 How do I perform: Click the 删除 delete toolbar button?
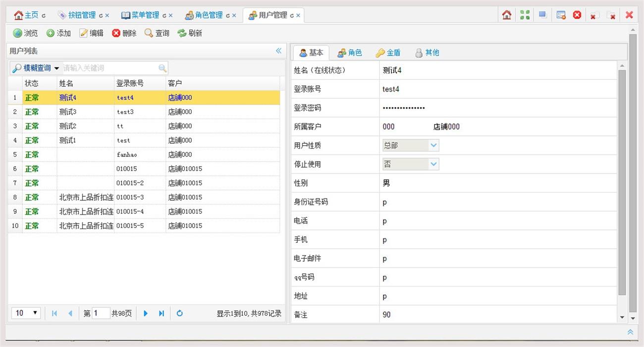pos(124,33)
